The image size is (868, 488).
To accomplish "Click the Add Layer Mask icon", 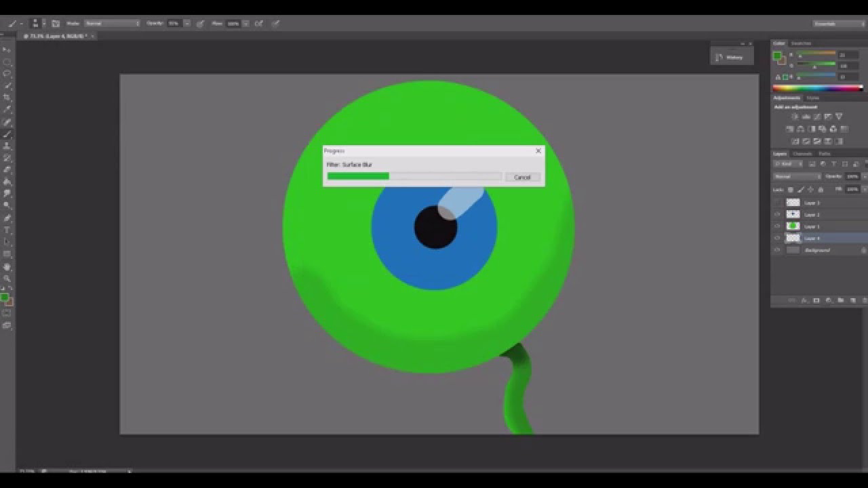I will 816,300.
